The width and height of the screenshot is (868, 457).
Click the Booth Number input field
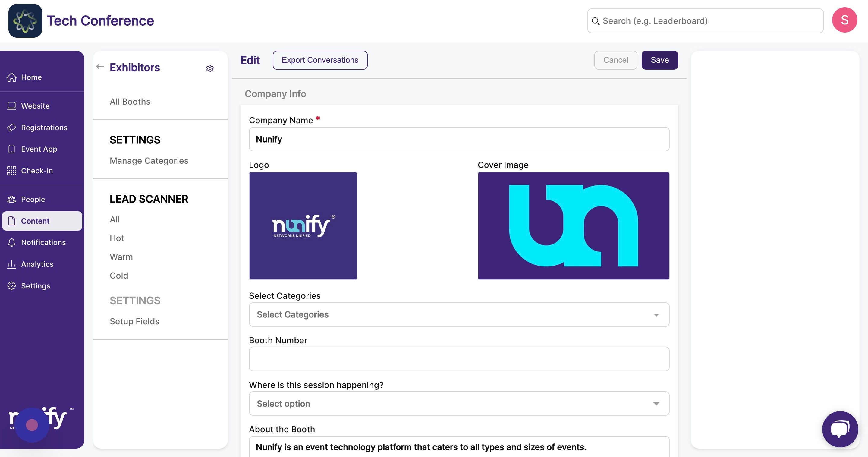(x=459, y=359)
